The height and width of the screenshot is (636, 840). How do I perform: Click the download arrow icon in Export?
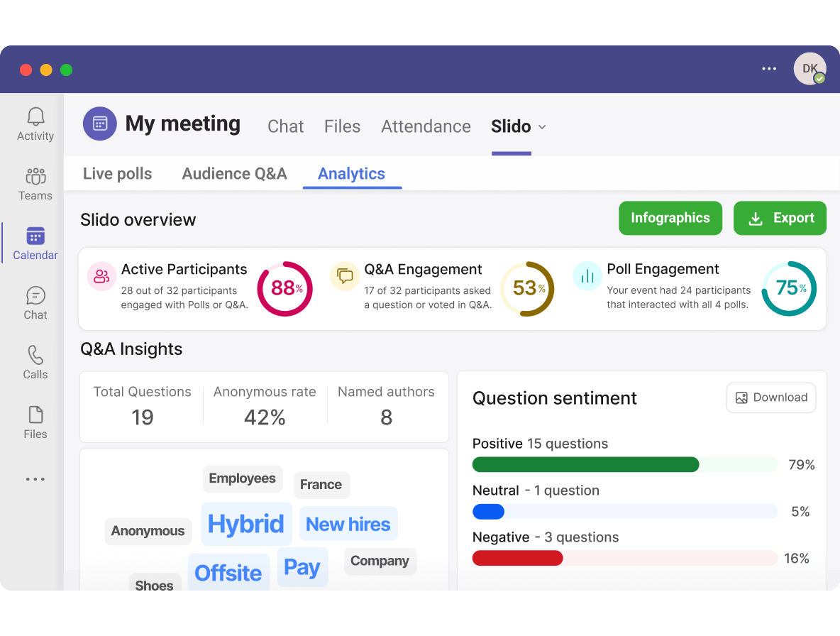click(x=756, y=219)
